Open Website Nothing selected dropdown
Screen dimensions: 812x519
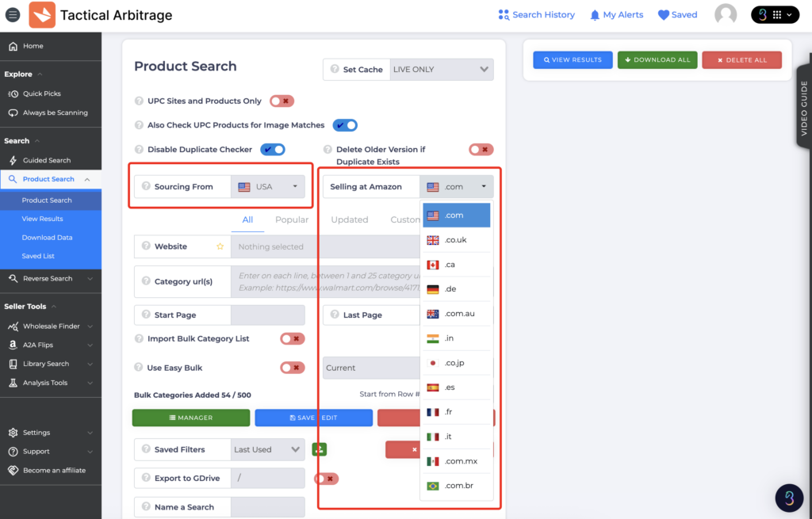tap(326, 247)
